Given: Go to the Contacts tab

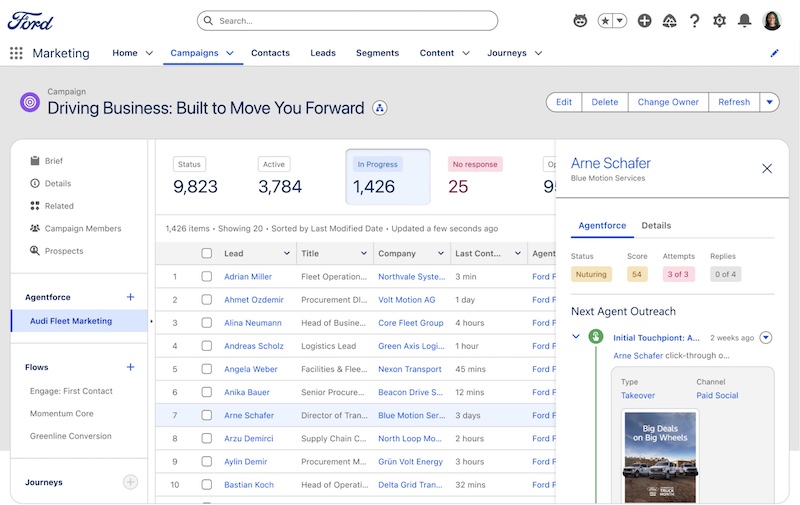Looking at the screenshot, I should (x=270, y=53).
